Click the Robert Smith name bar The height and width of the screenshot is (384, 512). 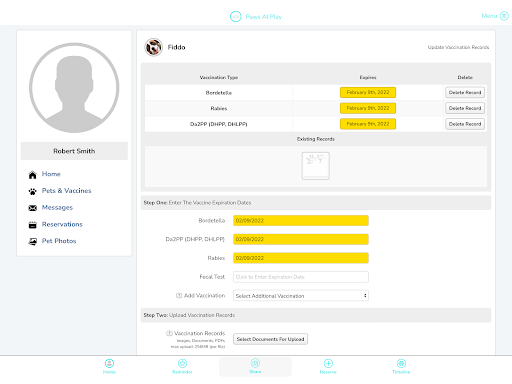tap(74, 151)
